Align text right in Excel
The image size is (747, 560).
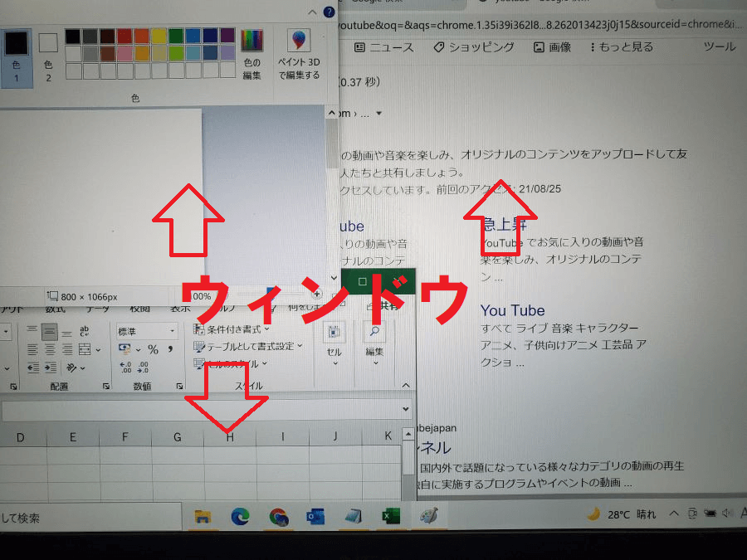point(67,350)
